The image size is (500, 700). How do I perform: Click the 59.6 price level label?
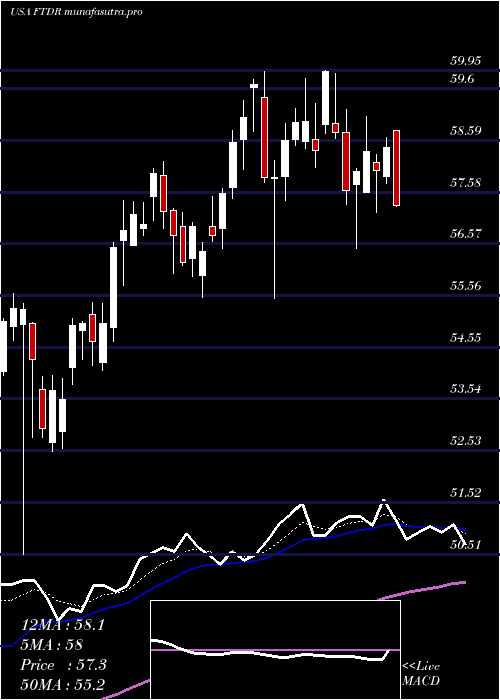tap(462, 79)
